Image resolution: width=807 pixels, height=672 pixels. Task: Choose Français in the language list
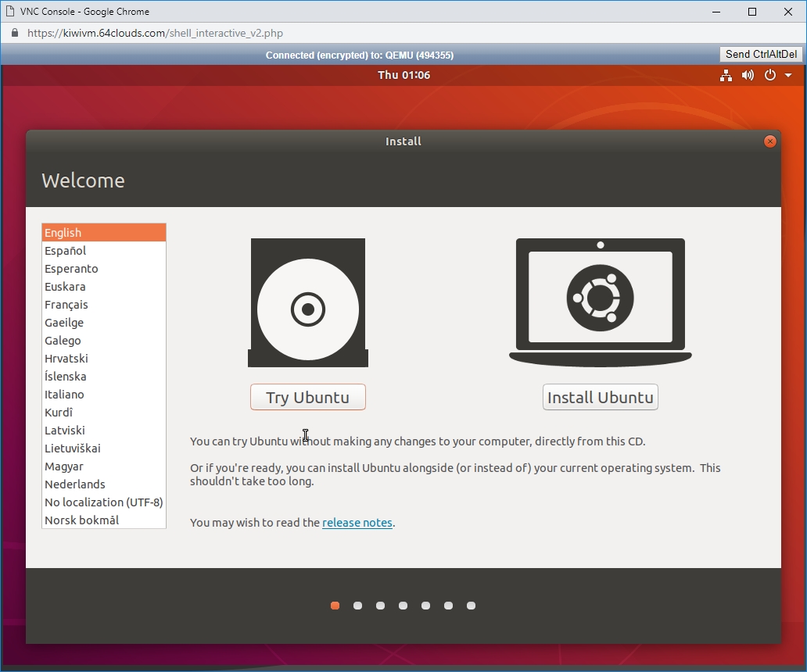coord(66,305)
